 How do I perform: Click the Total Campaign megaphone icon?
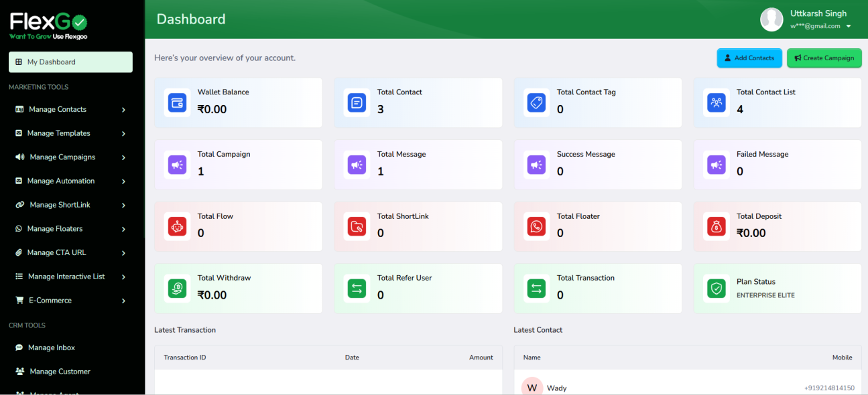pos(178,165)
